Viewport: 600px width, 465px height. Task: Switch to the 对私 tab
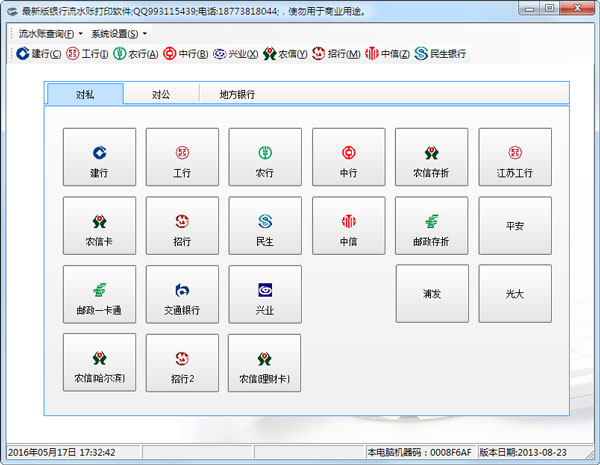click(x=85, y=94)
